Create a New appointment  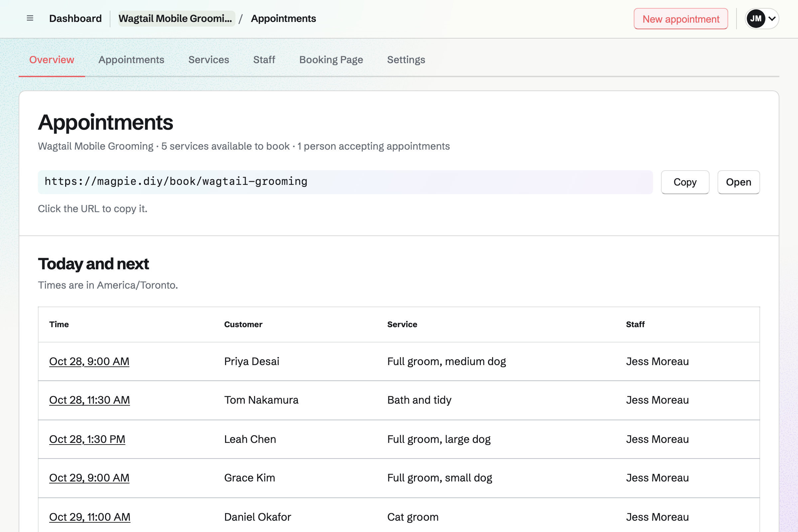click(x=681, y=19)
